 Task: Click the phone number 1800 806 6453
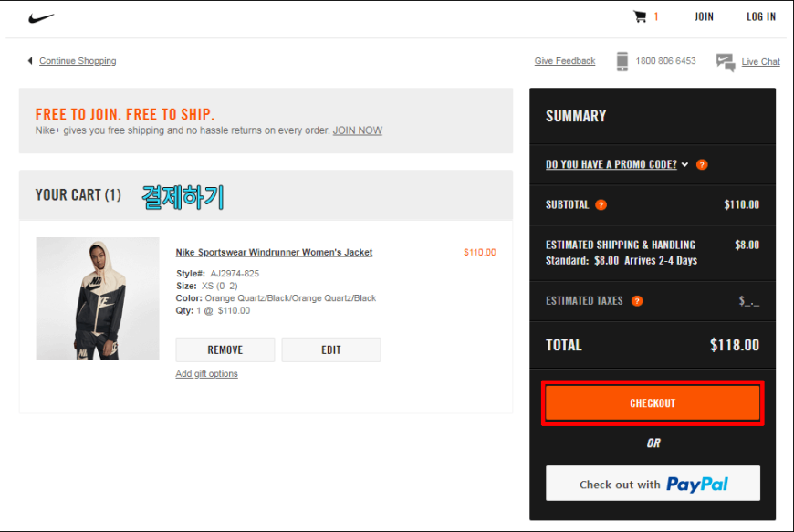coord(665,61)
